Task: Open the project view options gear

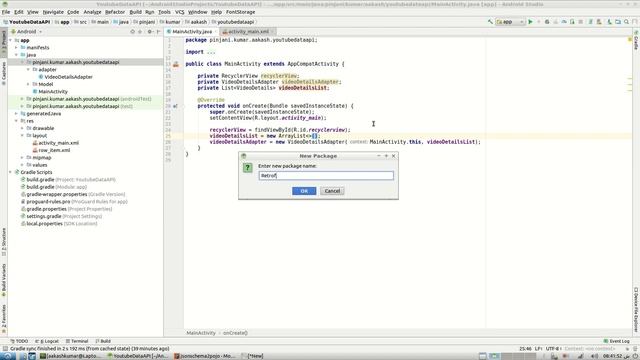Action: (x=149, y=31)
